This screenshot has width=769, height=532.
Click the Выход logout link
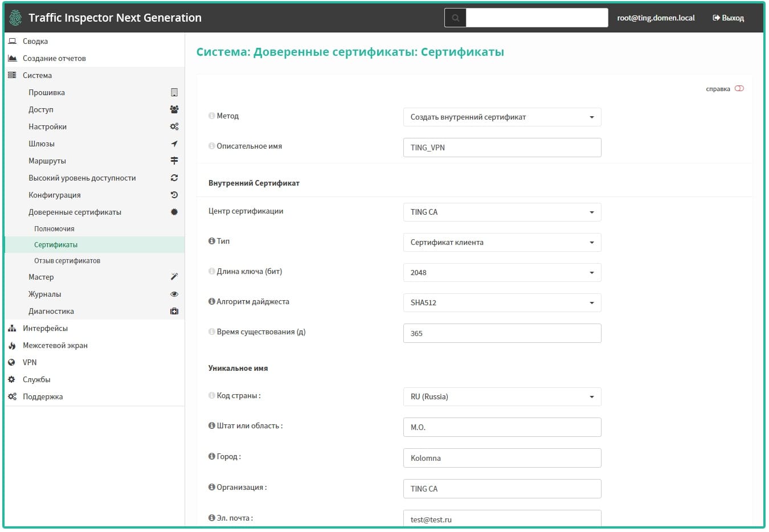click(728, 18)
